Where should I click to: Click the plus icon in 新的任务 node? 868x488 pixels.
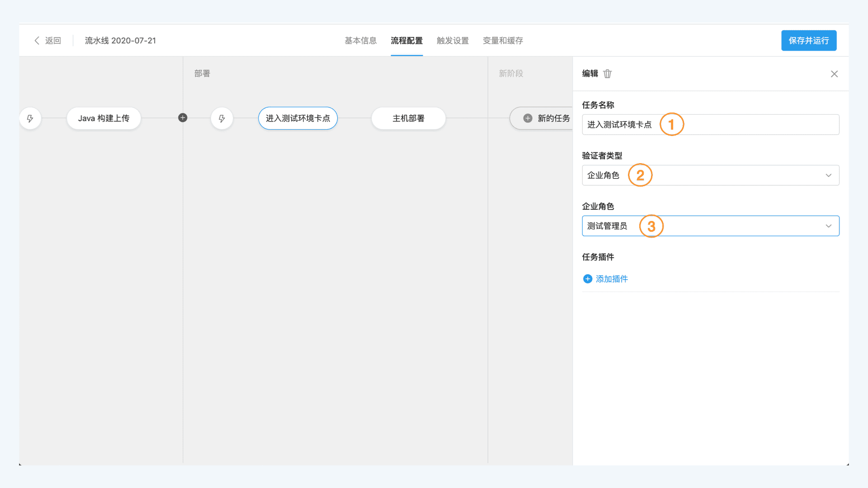(528, 118)
